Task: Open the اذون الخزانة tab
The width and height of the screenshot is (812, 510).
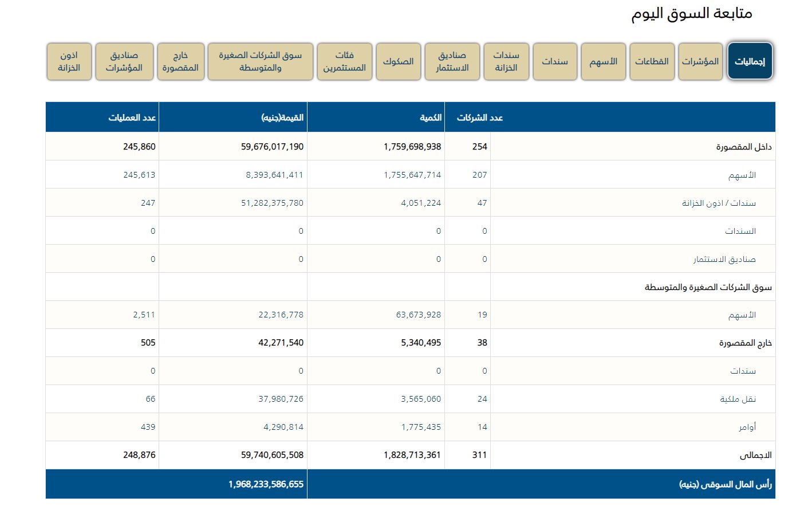Action: click(69, 61)
